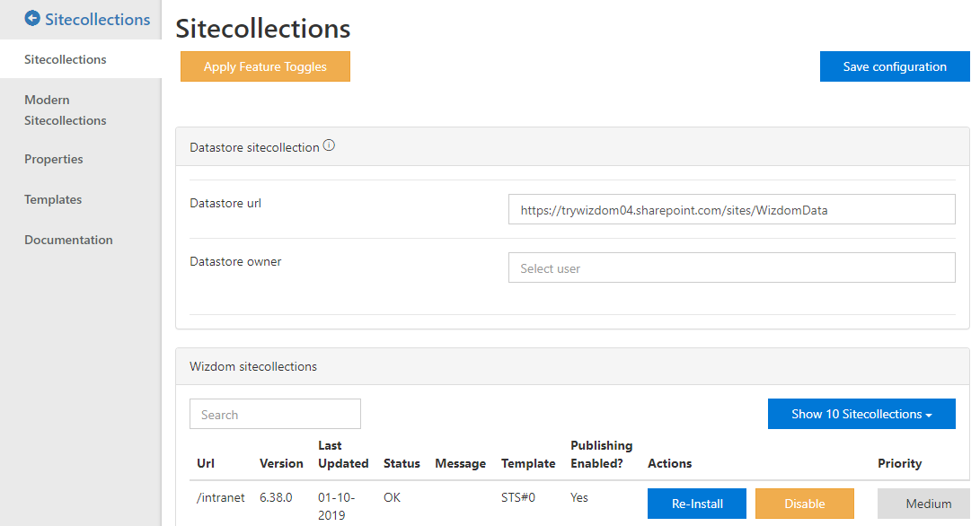
Task: Click the STS#0 template cell
Action: [518, 498]
